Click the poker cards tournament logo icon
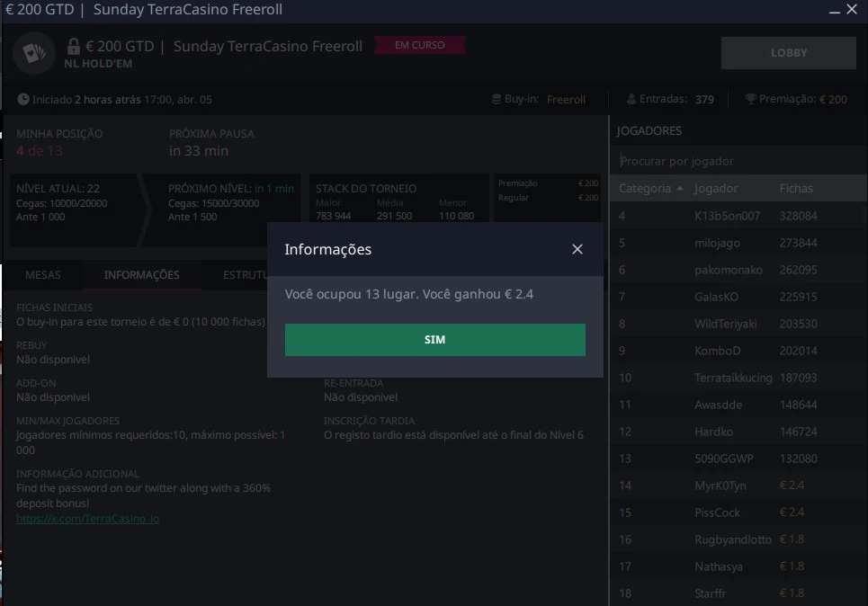 coord(33,53)
